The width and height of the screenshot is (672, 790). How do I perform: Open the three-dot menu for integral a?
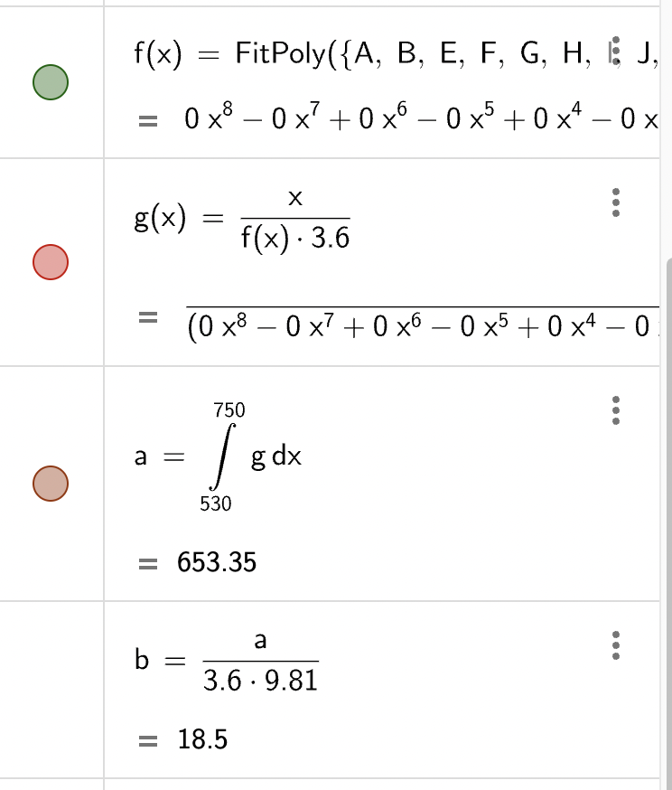tap(615, 410)
